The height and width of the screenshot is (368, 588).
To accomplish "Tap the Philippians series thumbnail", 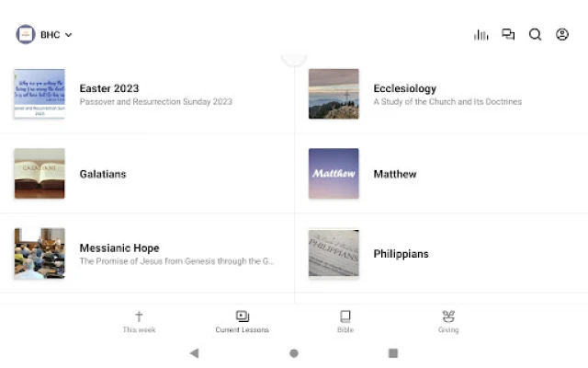I will [334, 253].
